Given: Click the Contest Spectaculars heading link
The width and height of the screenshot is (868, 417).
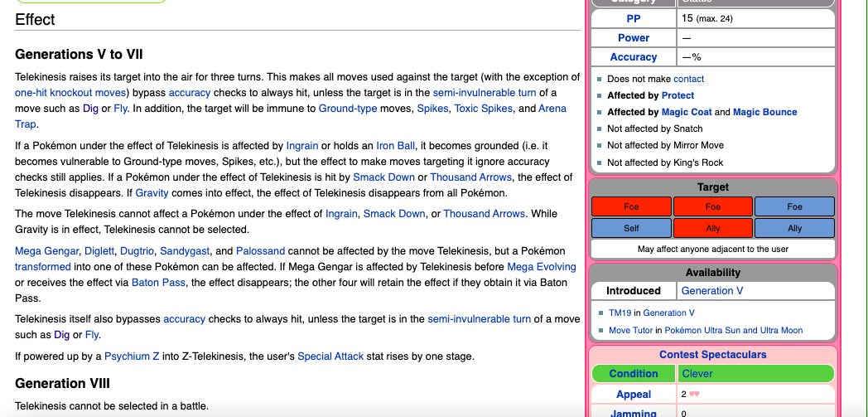Looking at the screenshot, I should click(x=712, y=355).
